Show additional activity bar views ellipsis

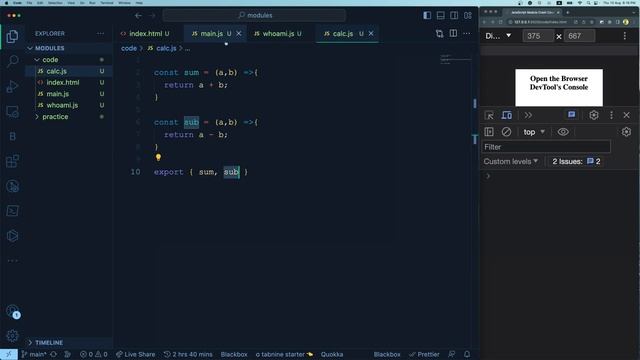coord(12,260)
